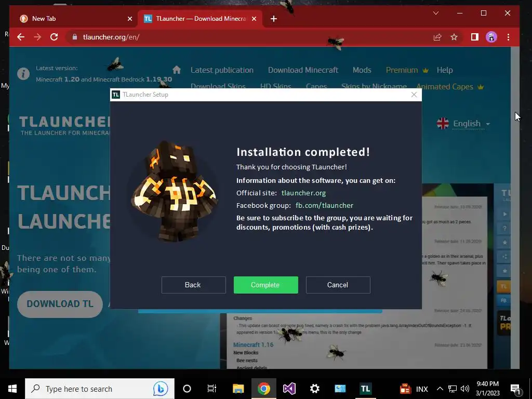Image resolution: width=532 pixels, height=399 pixels.
Task: Show hidden system tray icons
Action: tap(440, 389)
